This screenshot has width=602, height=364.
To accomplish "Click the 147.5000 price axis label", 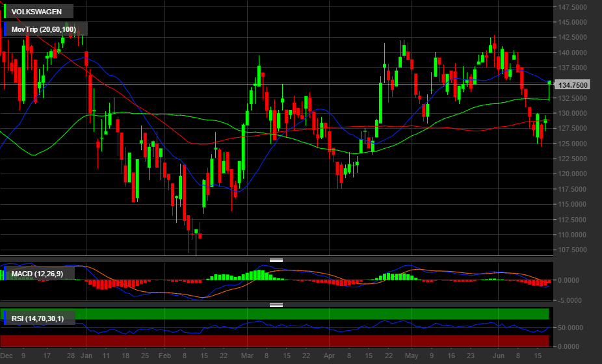I will pyautogui.click(x=573, y=7).
